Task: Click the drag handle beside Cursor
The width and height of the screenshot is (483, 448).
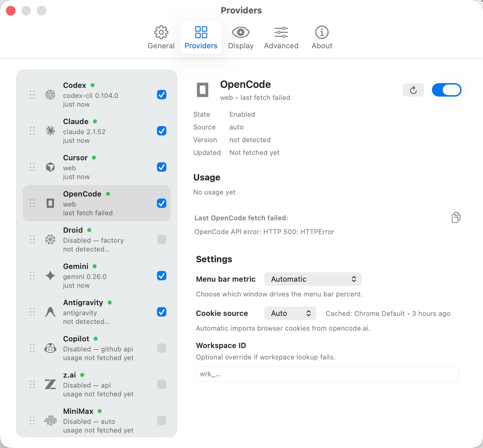Action: [x=32, y=167]
